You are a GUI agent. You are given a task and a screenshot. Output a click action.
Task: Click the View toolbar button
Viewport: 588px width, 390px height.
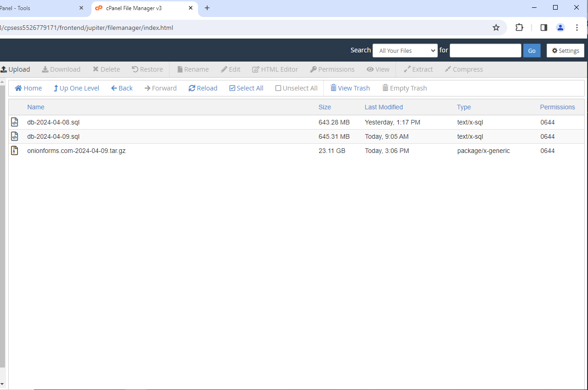pos(378,69)
